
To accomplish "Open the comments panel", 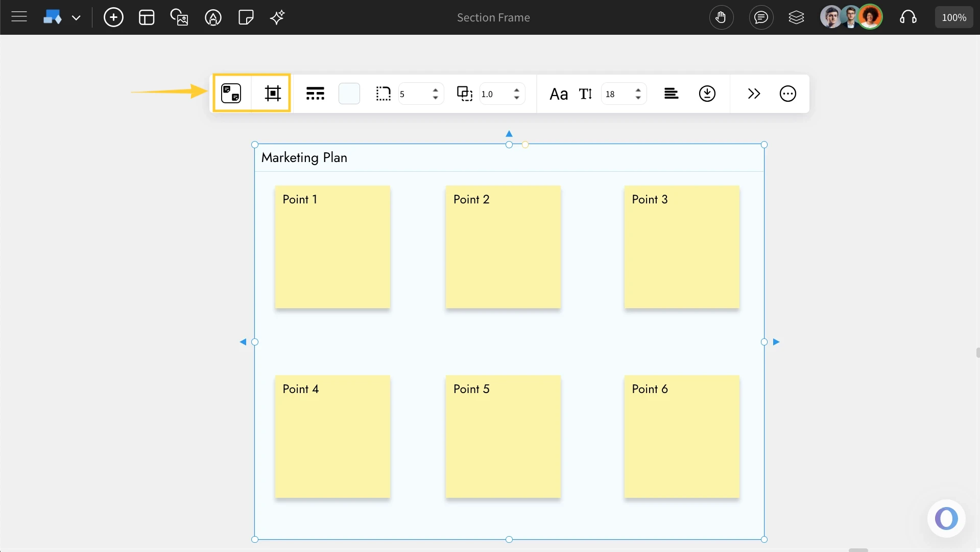I will click(761, 17).
